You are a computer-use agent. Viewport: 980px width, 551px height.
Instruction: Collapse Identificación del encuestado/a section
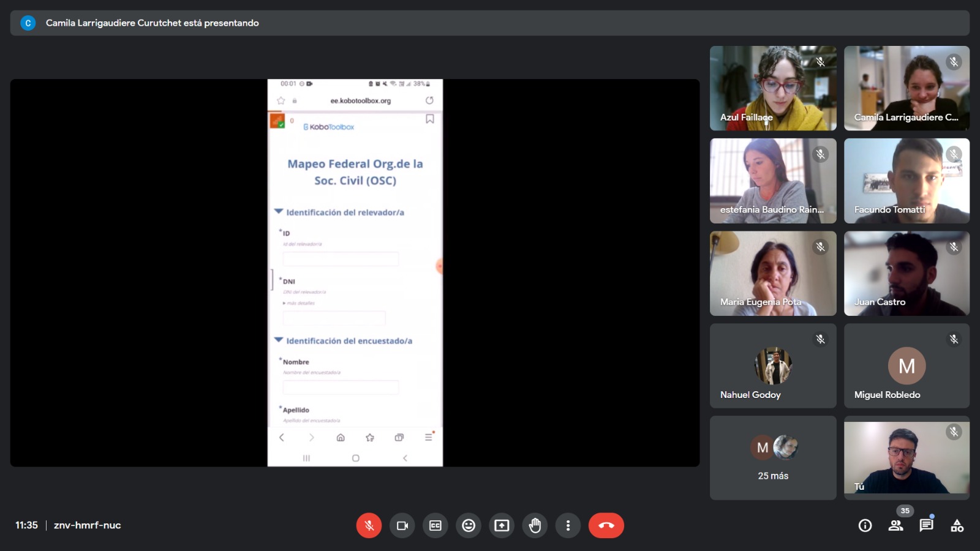[x=279, y=340]
